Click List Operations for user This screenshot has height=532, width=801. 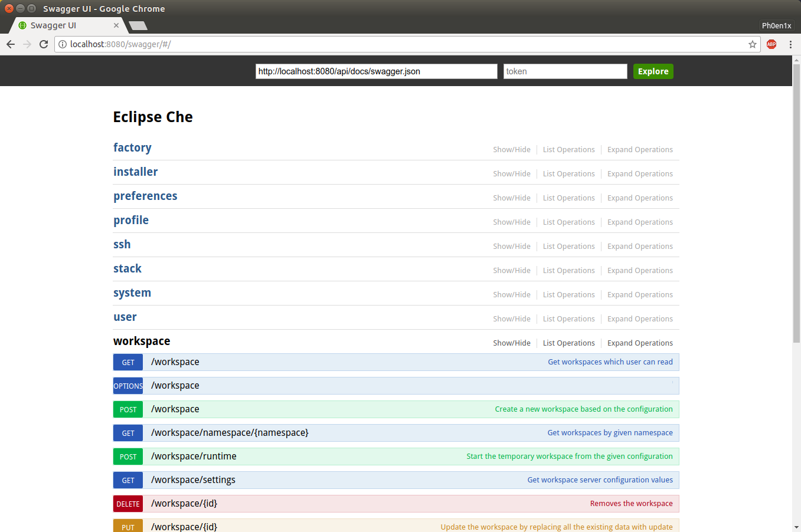click(569, 319)
